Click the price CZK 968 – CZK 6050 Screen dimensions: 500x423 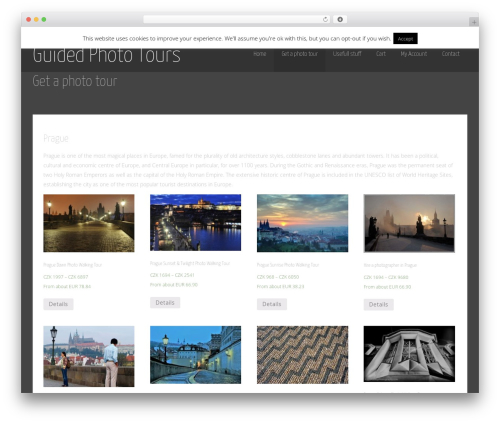point(278,277)
